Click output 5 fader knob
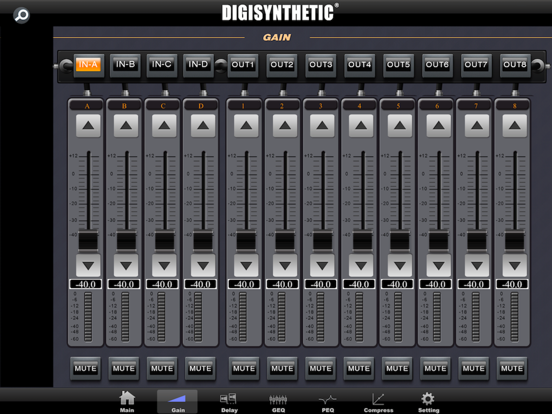The width and height of the screenshot is (552, 414). pos(400,241)
